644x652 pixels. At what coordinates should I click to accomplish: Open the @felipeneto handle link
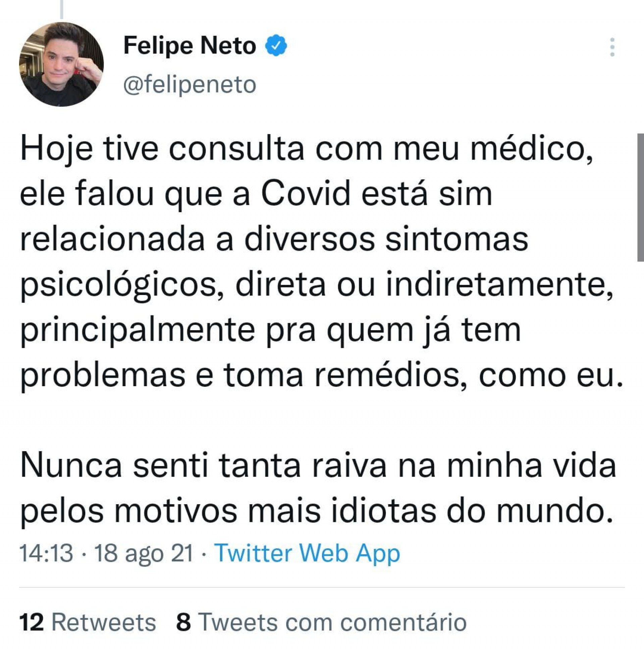pos(190,84)
